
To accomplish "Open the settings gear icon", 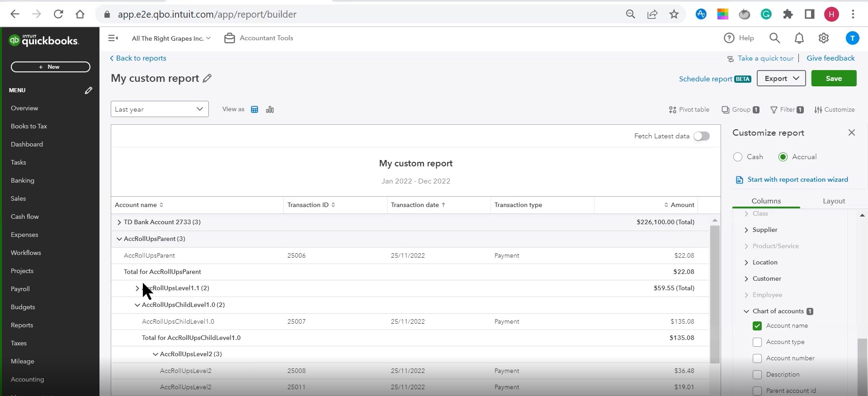I will click(824, 38).
